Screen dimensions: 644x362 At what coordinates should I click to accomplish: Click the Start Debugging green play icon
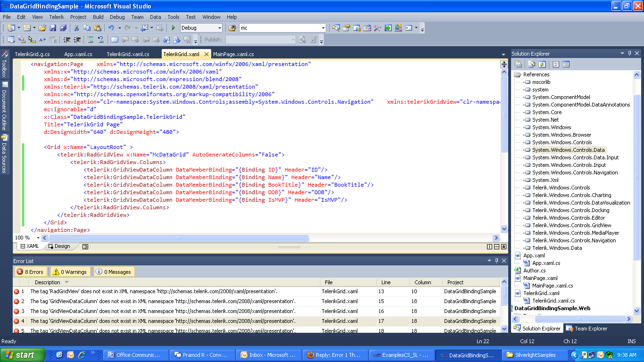click(x=173, y=28)
